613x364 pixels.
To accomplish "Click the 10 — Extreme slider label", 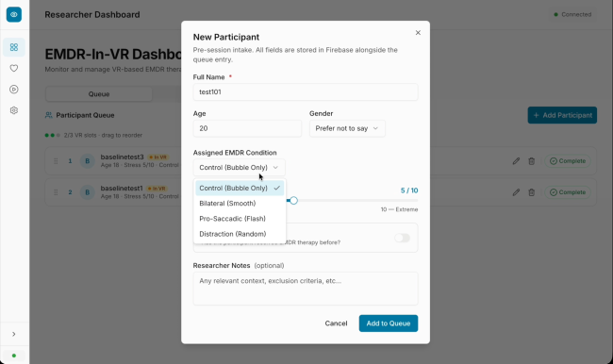I will (399, 209).
